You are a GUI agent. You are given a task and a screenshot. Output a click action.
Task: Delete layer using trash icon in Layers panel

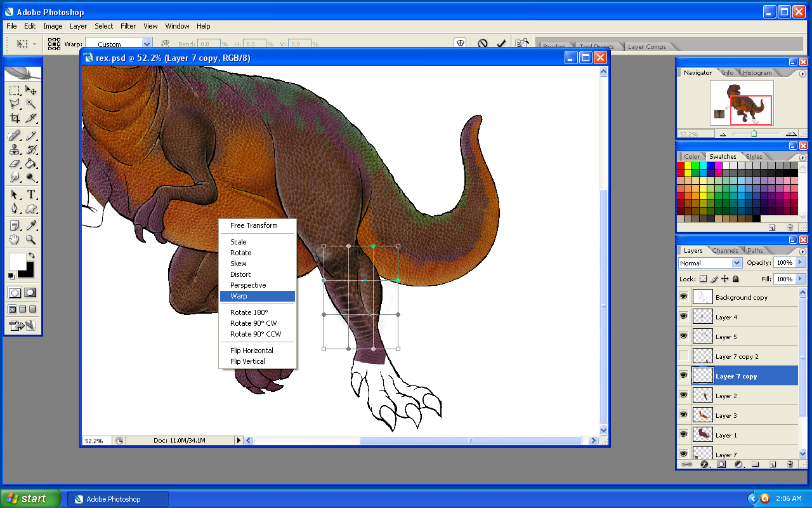tap(790, 464)
